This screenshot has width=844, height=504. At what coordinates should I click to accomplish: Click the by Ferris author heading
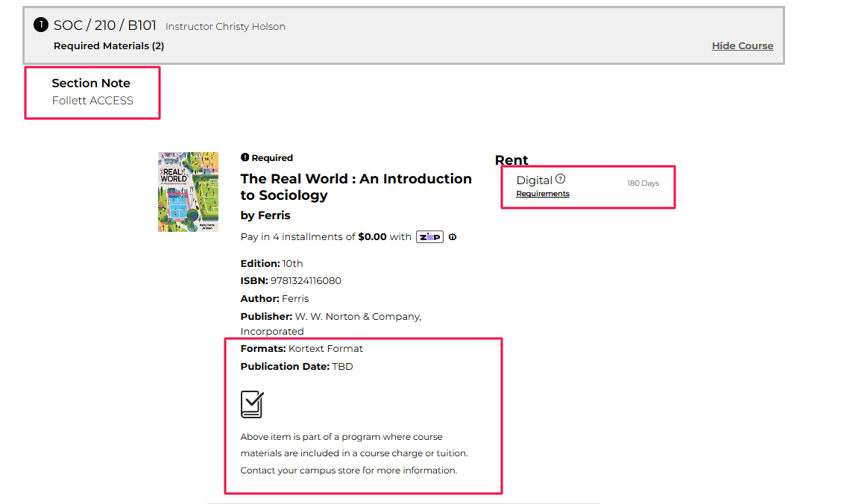pyautogui.click(x=265, y=215)
